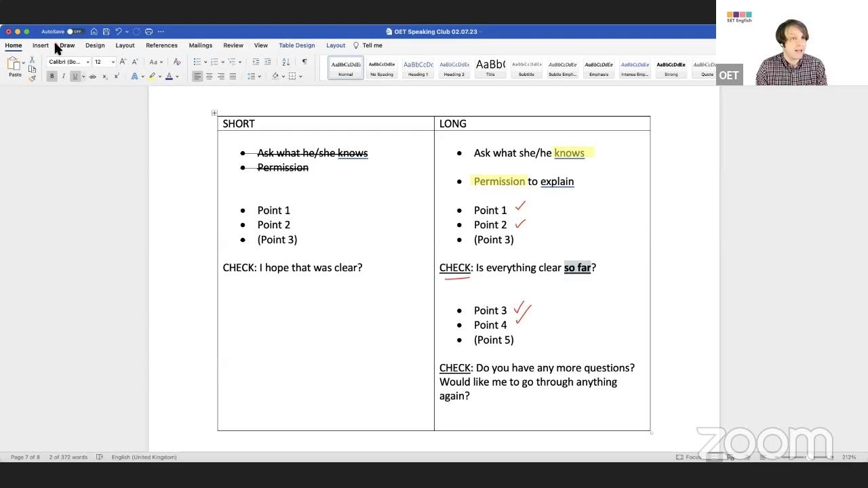
Task: Toggle Bold formatting
Action: [x=52, y=77]
